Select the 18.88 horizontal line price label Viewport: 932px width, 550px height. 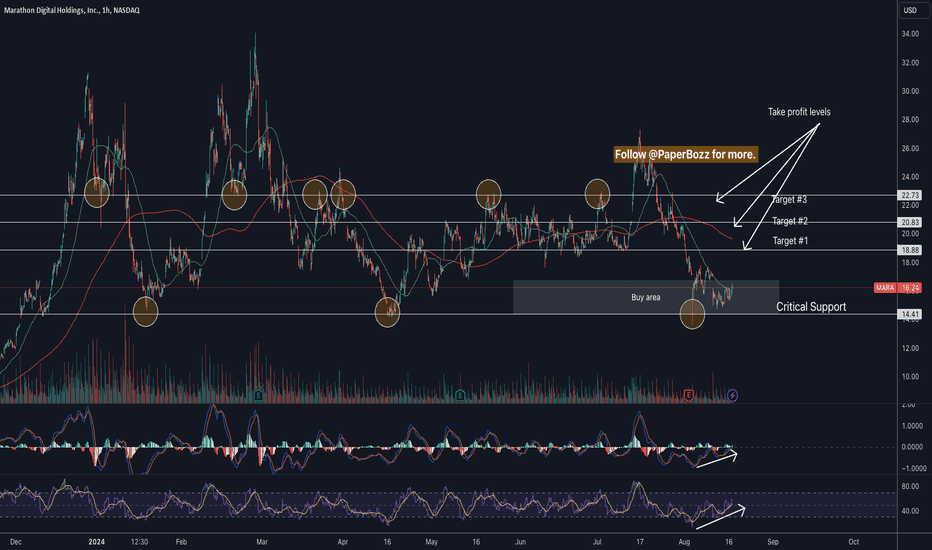coord(910,250)
